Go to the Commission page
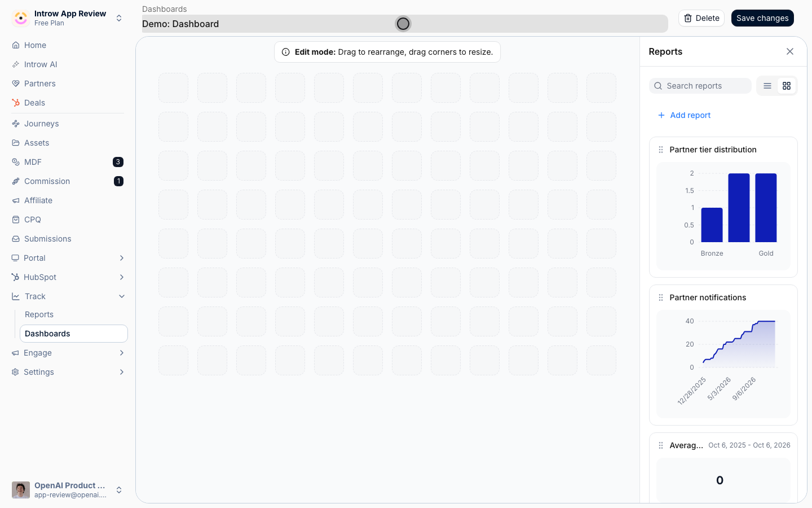 (68, 181)
